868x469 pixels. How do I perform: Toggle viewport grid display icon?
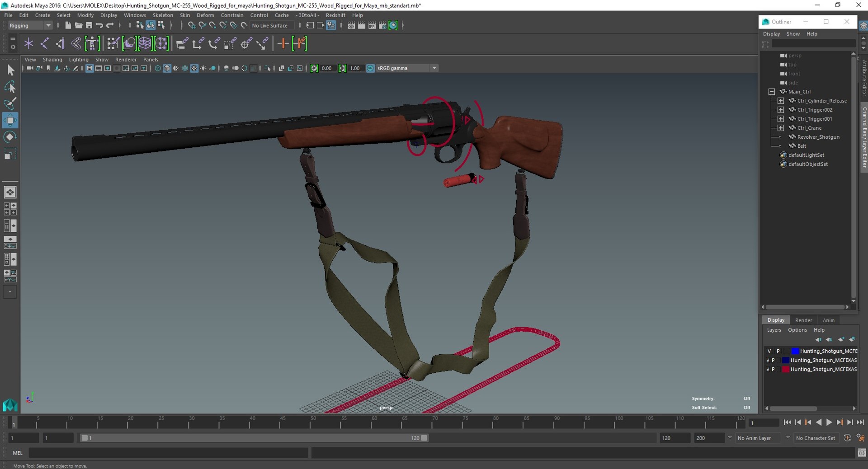(90, 68)
